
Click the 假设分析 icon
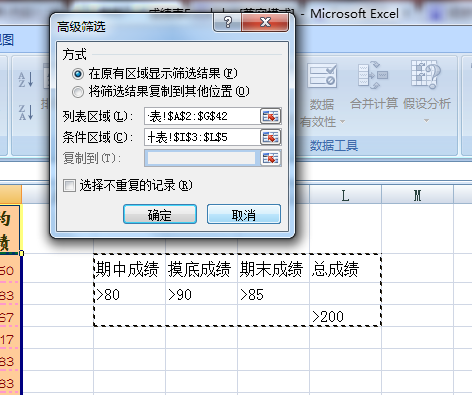pyautogui.click(x=426, y=75)
